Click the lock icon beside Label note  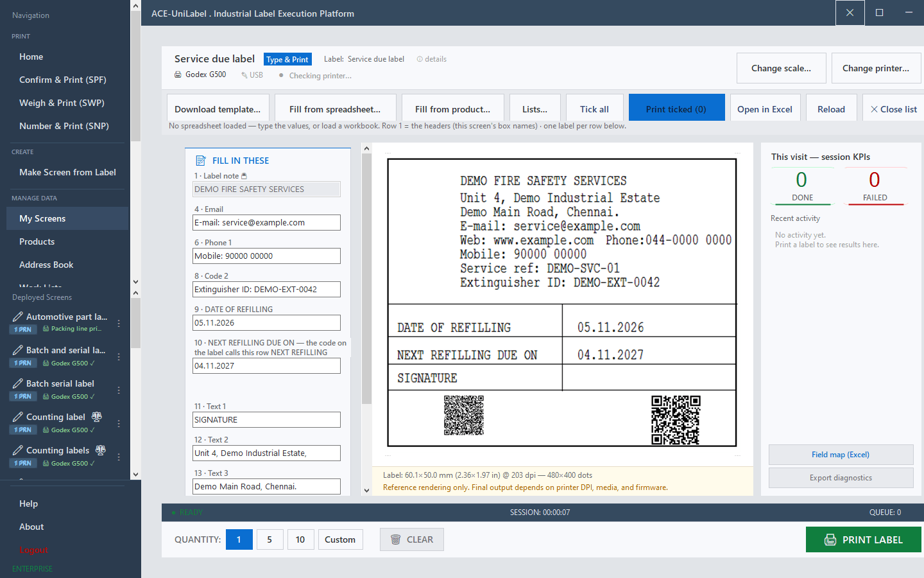click(x=244, y=176)
